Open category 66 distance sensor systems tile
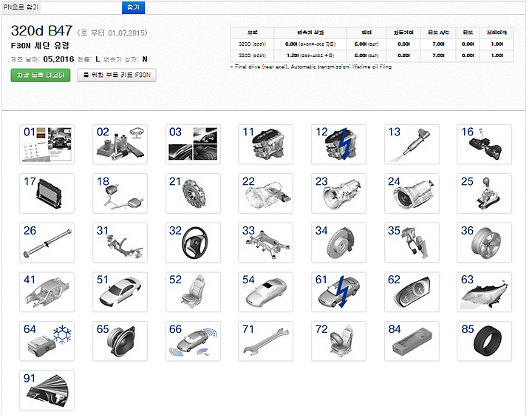This screenshot has width=532, height=415. 193,341
